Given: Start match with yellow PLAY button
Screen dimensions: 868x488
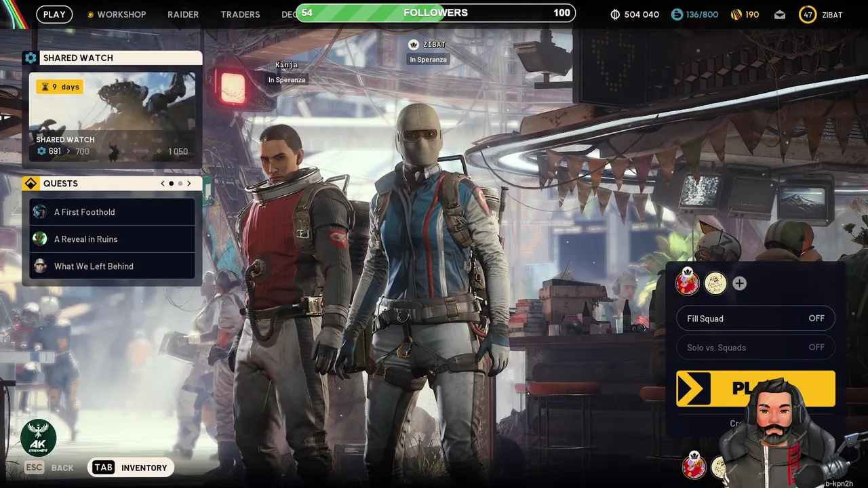Looking at the screenshot, I should pos(755,388).
